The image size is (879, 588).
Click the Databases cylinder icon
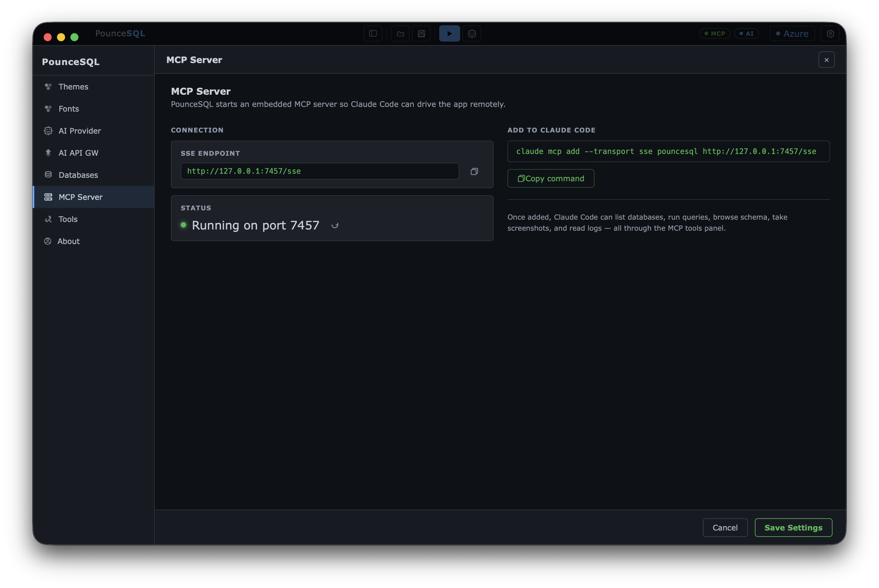click(48, 175)
